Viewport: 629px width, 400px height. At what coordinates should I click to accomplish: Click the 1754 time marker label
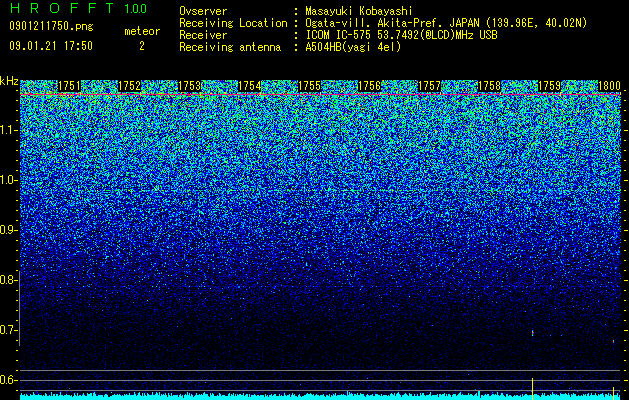250,86
